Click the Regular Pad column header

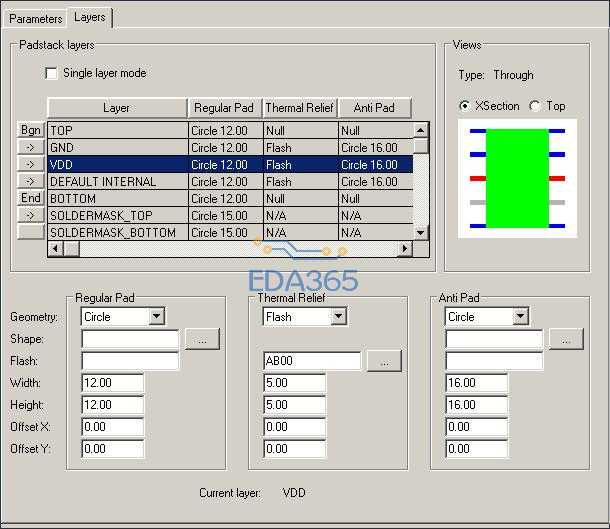[225, 108]
